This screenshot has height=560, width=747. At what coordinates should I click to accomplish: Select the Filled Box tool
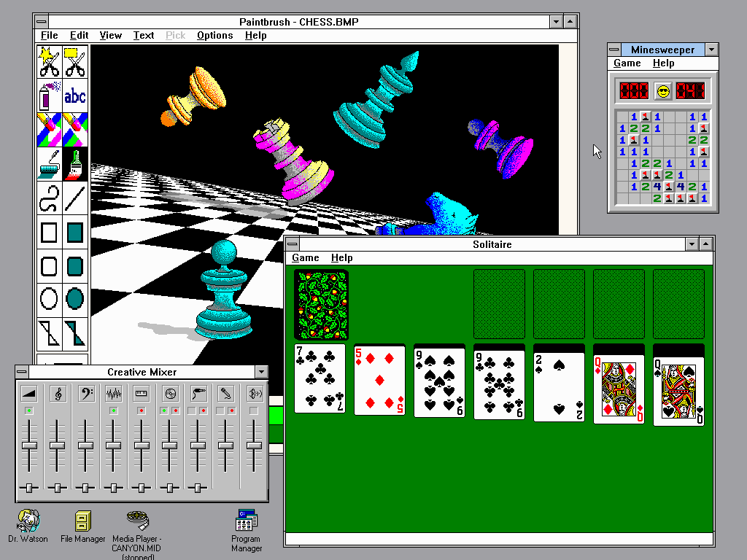pos(75,232)
